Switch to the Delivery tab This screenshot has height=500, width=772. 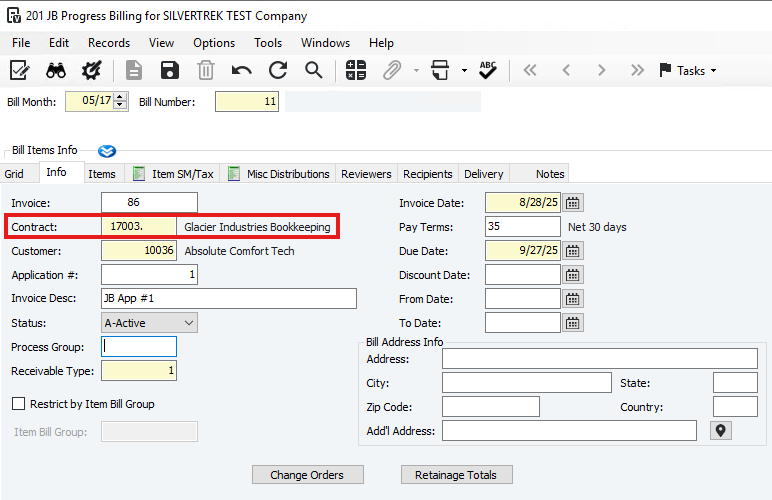(484, 174)
